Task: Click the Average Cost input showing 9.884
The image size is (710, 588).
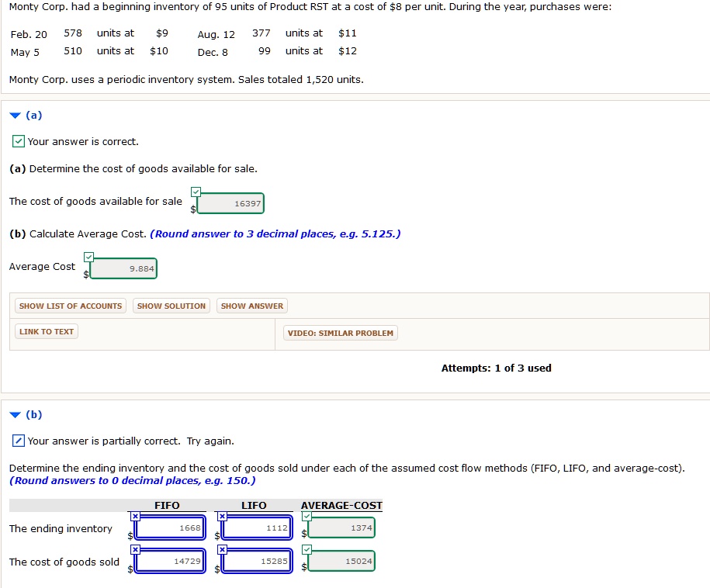Action: (x=124, y=268)
